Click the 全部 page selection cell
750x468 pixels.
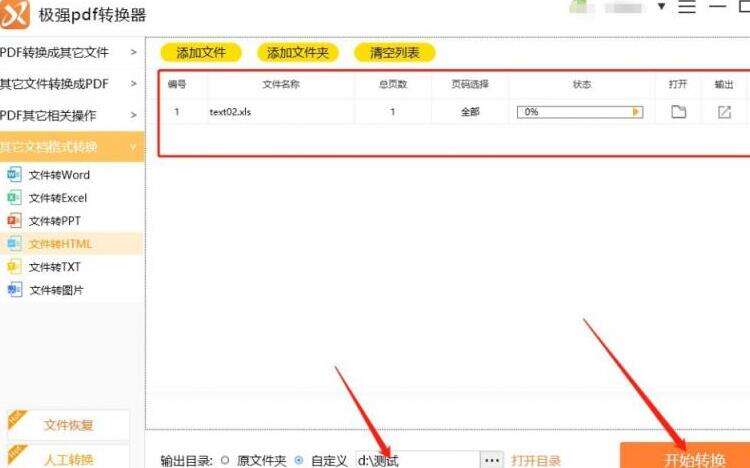click(470, 112)
